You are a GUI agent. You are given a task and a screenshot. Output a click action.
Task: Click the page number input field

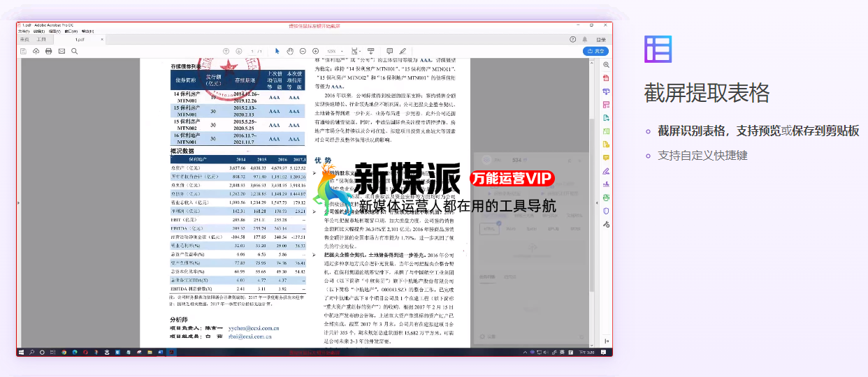(x=252, y=51)
